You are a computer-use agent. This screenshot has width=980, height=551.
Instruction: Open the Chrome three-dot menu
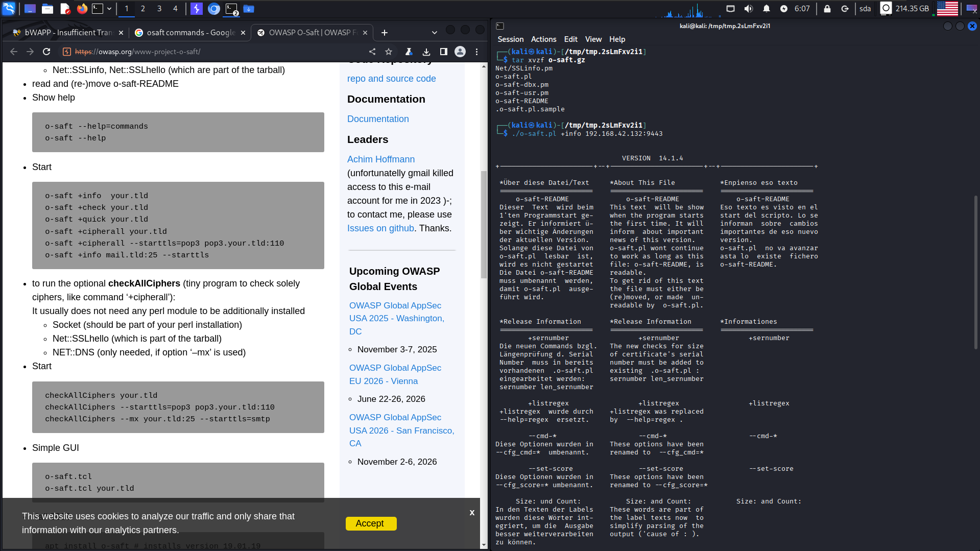pyautogui.click(x=476, y=52)
